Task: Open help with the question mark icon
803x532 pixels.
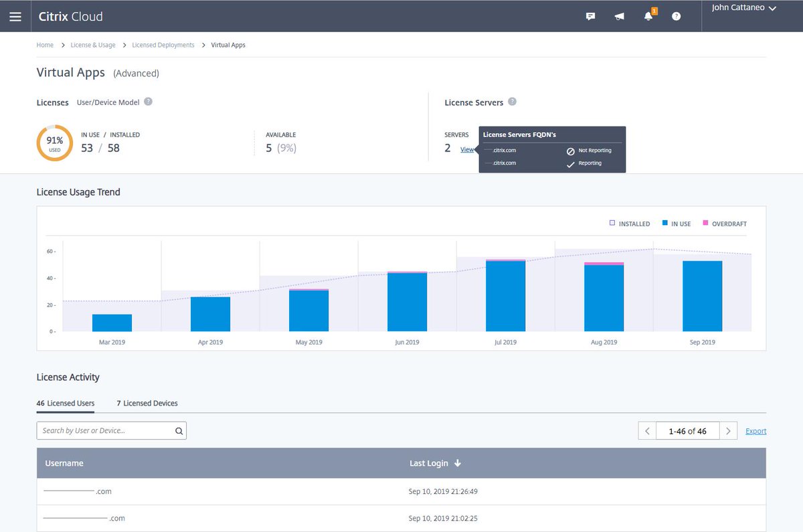Action: [x=676, y=15]
